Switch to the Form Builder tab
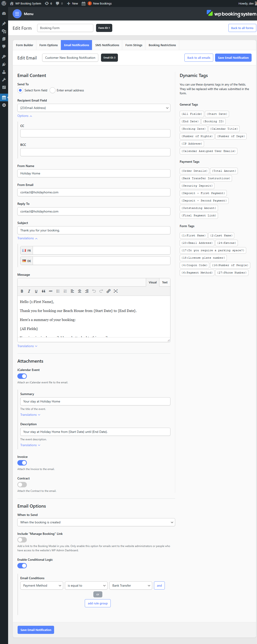The height and width of the screenshot is (644, 257). 25,45
